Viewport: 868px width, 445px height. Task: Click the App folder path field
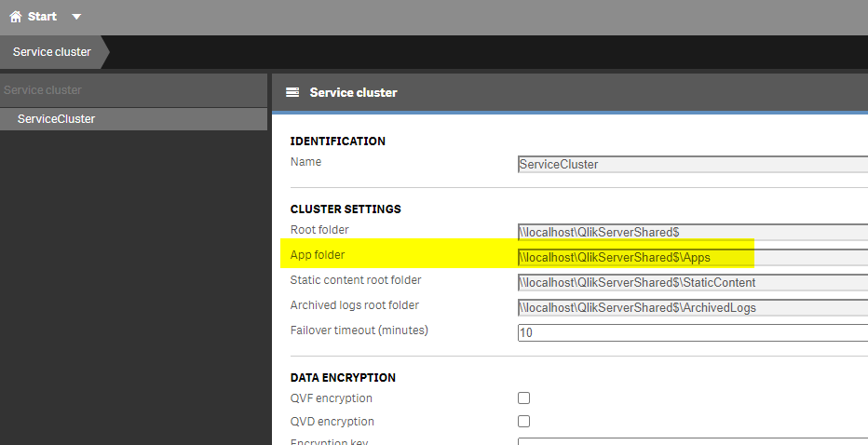coord(693,257)
